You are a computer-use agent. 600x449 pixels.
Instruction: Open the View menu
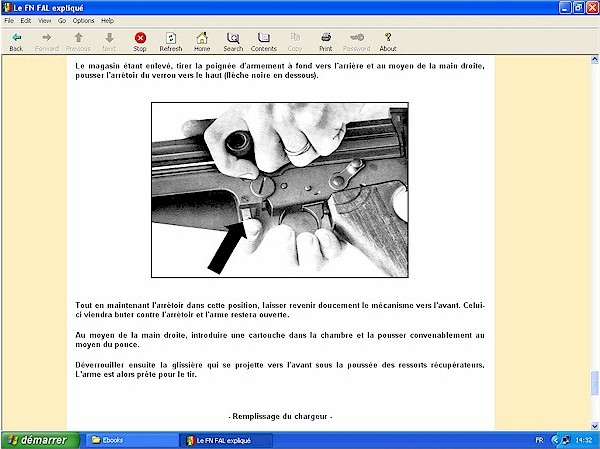44,21
